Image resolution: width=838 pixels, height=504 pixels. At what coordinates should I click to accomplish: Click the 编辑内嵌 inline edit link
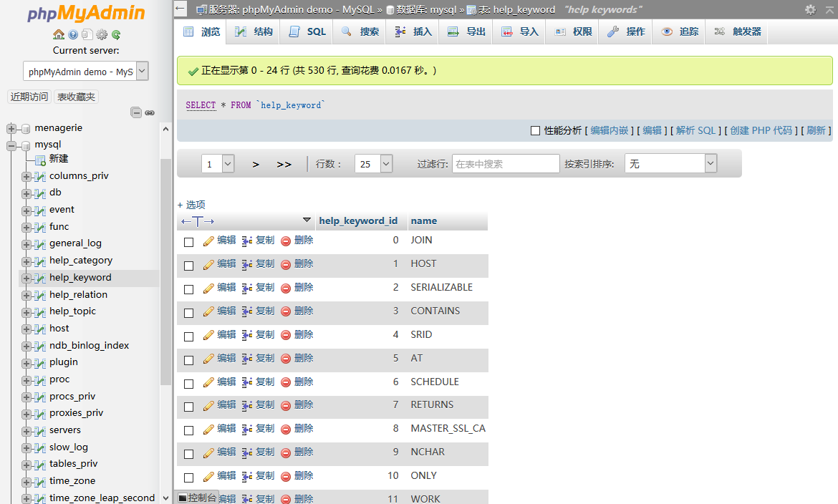point(609,130)
